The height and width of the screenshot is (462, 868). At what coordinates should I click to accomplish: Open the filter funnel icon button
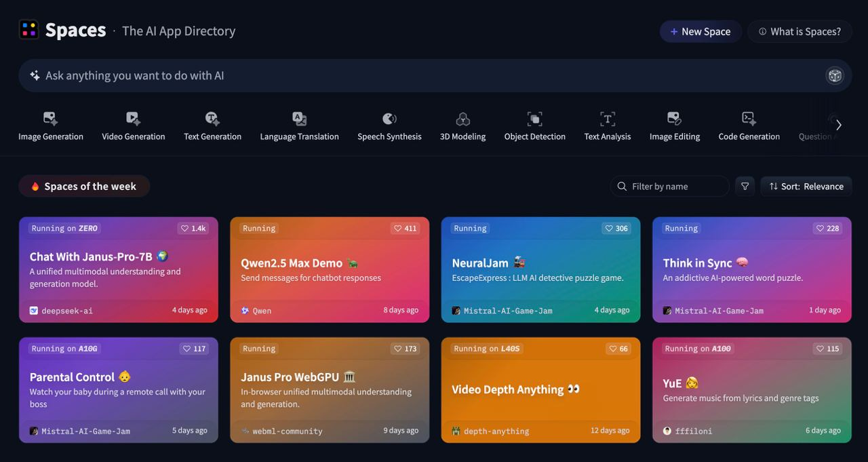coord(745,186)
